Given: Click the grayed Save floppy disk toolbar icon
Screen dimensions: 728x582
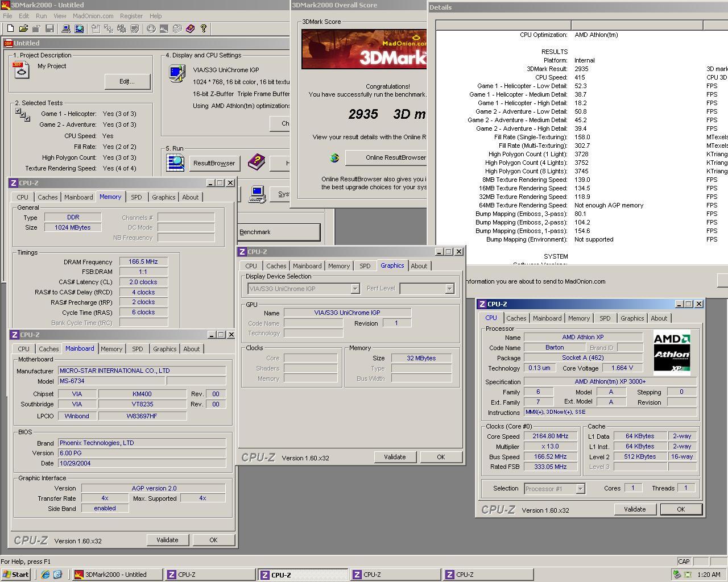Looking at the screenshot, I should [x=49, y=28].
